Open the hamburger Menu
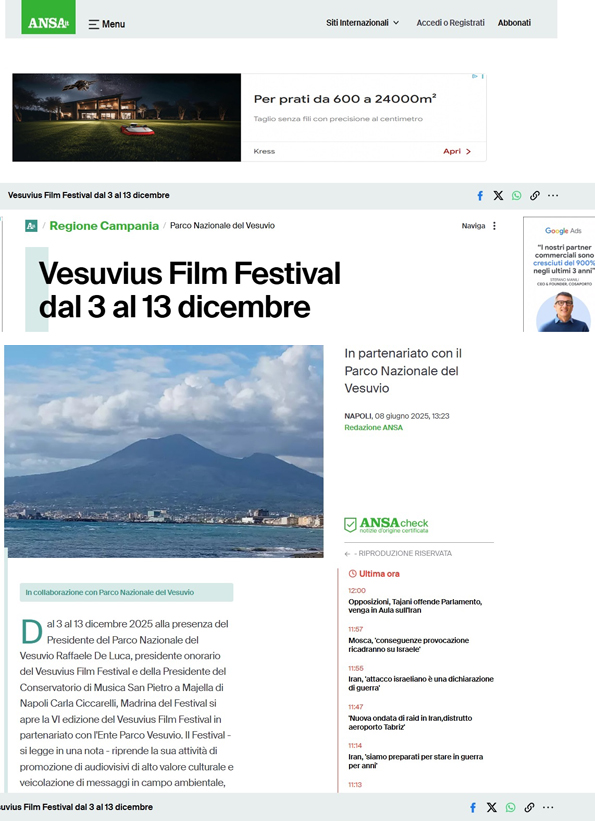The width and height of the screenshot is (595, 822). pos(107,24)
